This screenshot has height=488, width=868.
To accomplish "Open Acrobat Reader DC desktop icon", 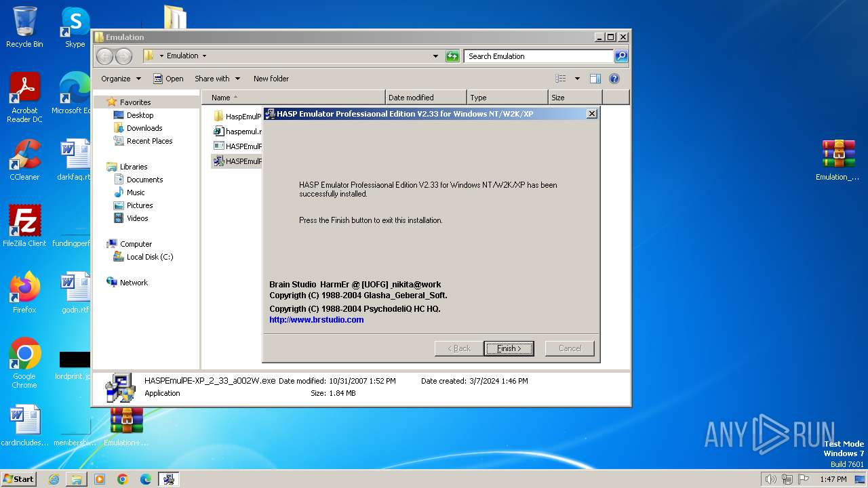I will (24, 98).
